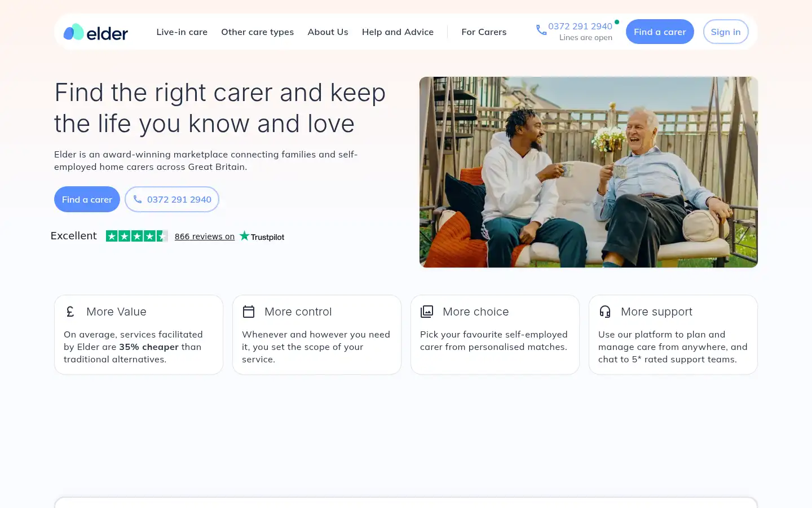Call 0372 291 2940 from the header
Viewport: 812px width, 508px height.
580,27
